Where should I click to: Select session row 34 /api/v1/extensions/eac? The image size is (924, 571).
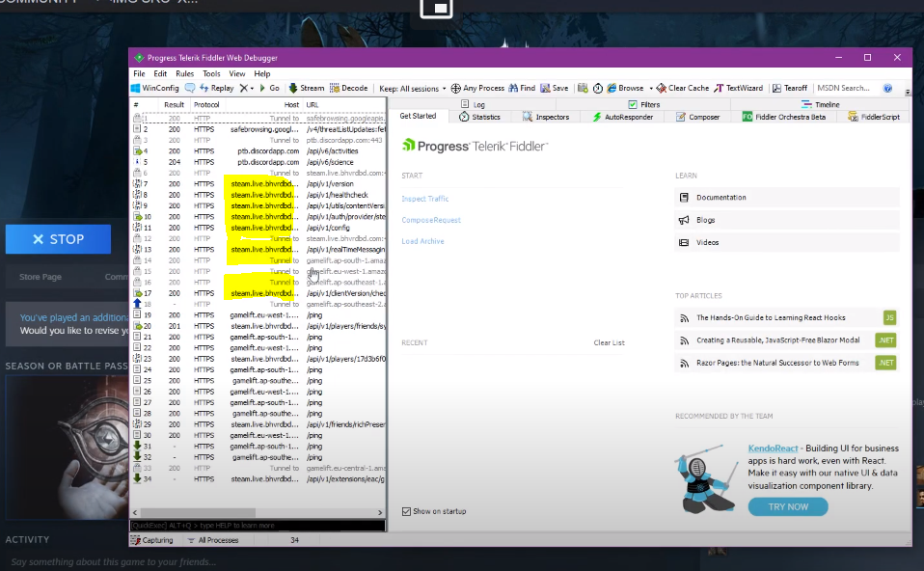pyautogui.click(x=258, y=479)
